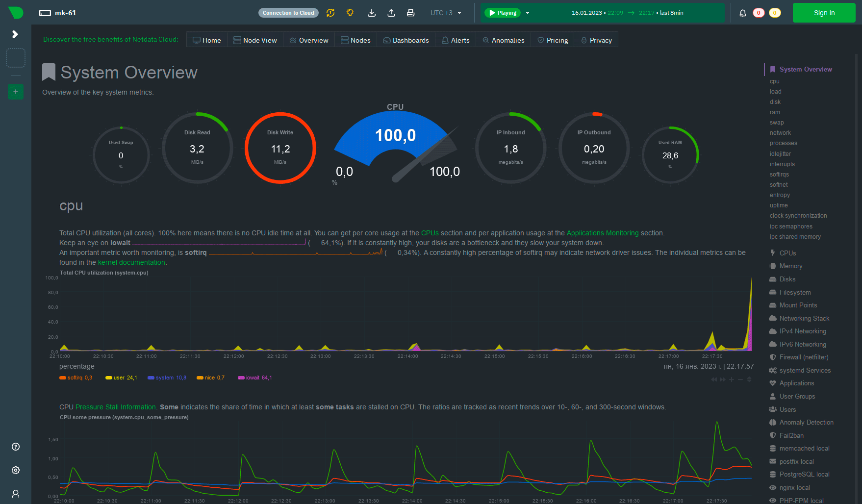
Task: Open the help question mark icon
Action: (x=16, y=447)
